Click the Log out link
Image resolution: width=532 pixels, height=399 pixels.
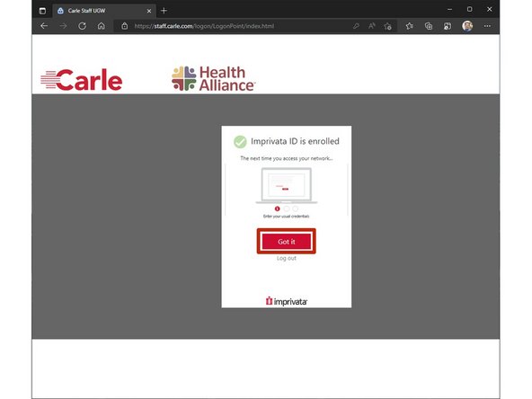click(x=287, y=258)
